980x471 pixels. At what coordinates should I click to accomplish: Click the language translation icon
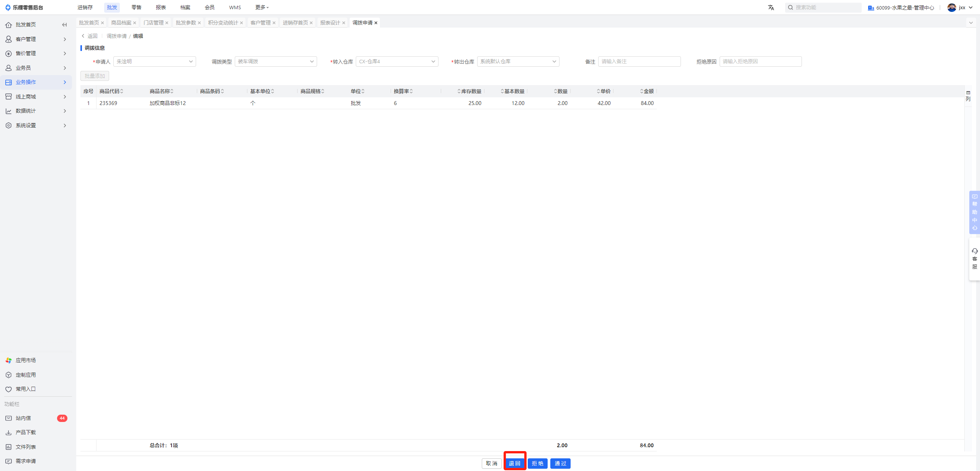(x=771, y=7)
